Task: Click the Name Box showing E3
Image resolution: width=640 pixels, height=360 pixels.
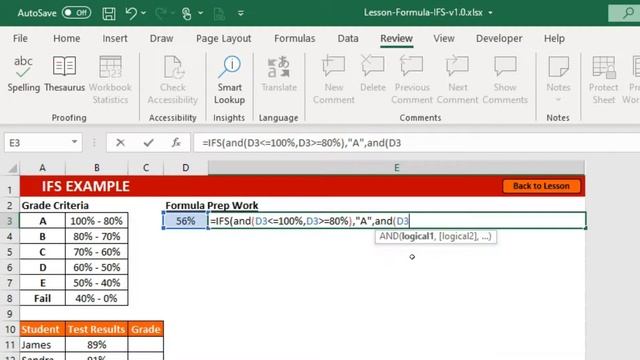Action: pyautogui.click(x=38, y=143)
